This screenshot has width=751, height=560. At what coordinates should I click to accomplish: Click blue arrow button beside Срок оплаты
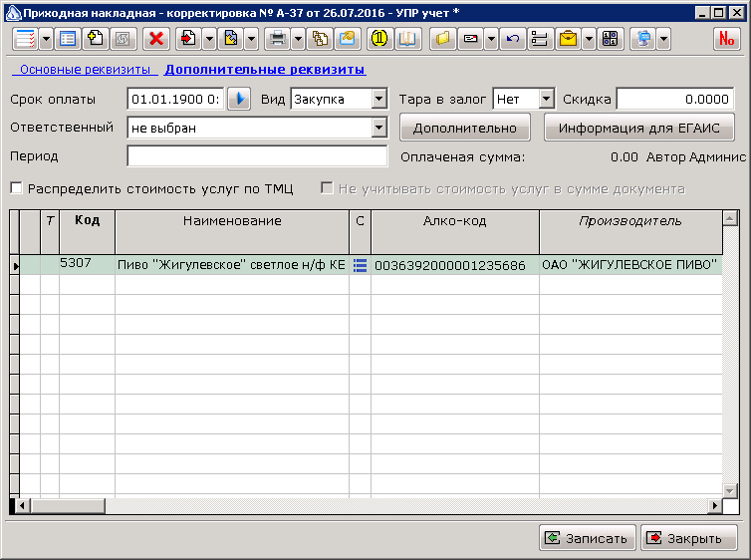238,100
